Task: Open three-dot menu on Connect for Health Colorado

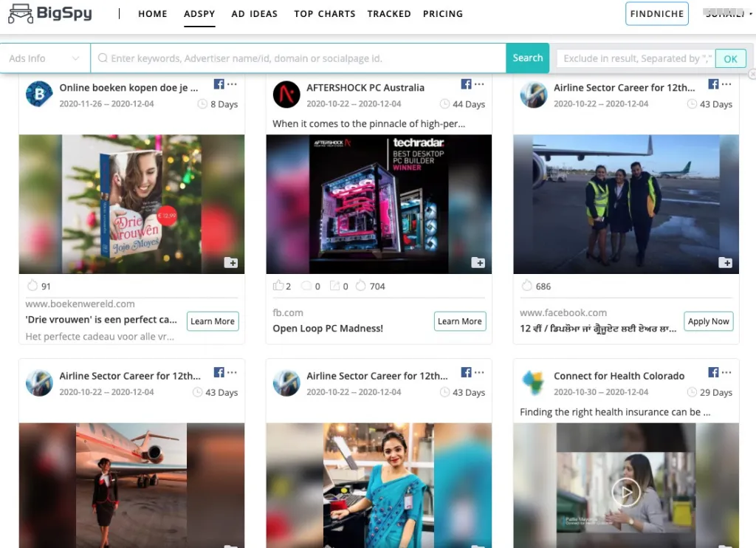Action: 727,372
